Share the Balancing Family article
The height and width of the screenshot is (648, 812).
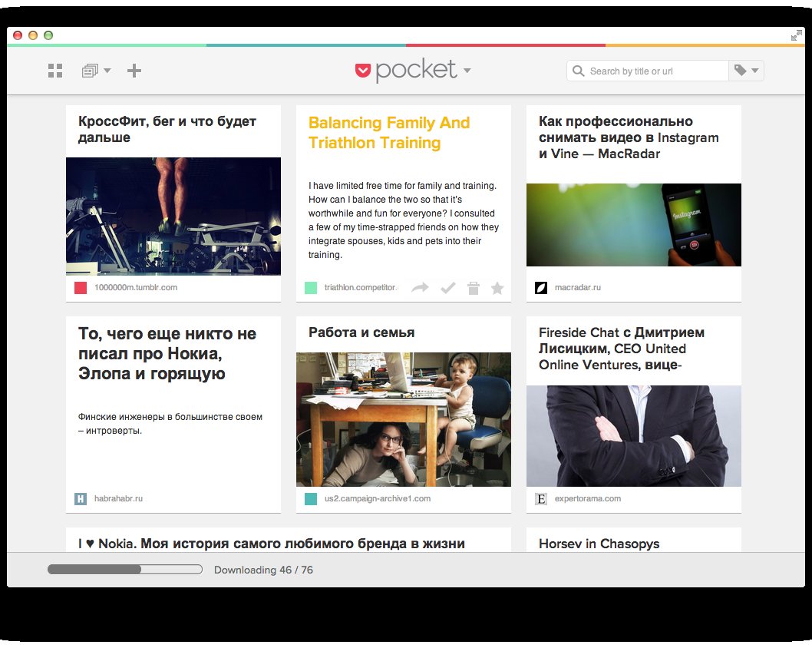420,287
